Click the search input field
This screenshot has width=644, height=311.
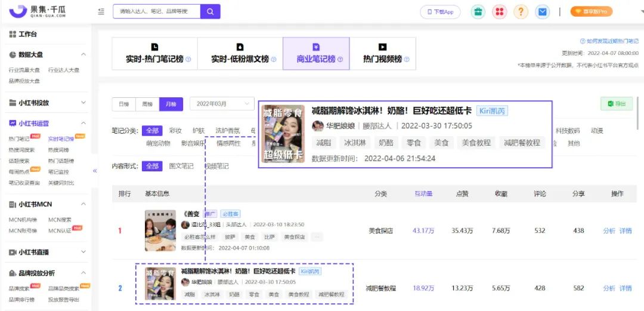156,11
